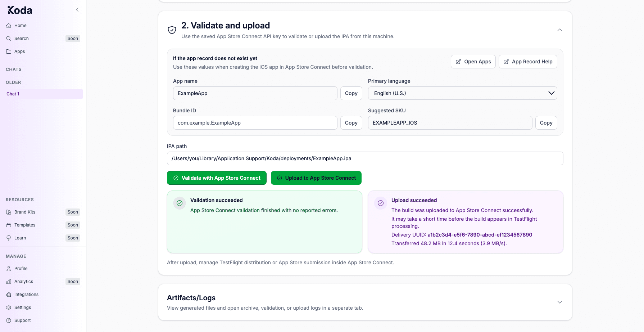The image size is (644, 332).
Task: Expand the Artifacts/Logs section
Action: click(560, 302)
